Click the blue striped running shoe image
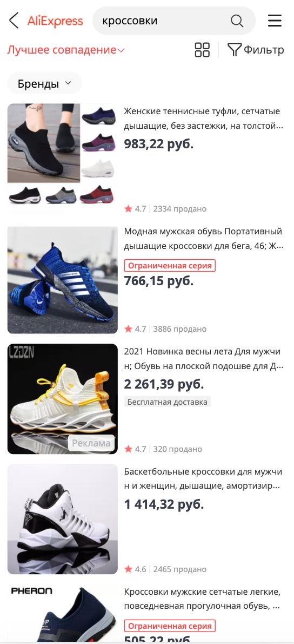 (62, 280)
